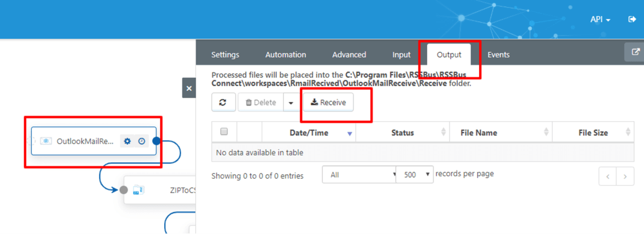Tick the select-all checkbox in table header
Image resolution: width=644 pixels, height=234 pixels.
click(224, 132)
